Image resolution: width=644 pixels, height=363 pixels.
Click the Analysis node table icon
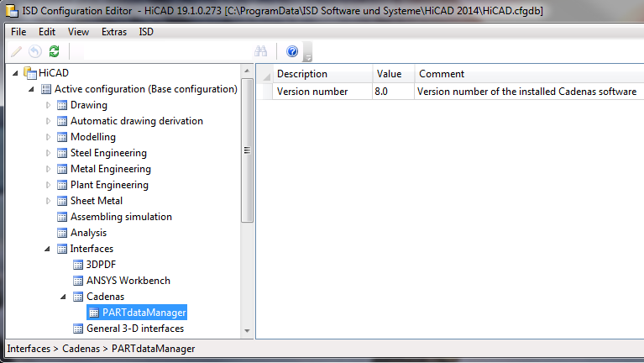62,233
